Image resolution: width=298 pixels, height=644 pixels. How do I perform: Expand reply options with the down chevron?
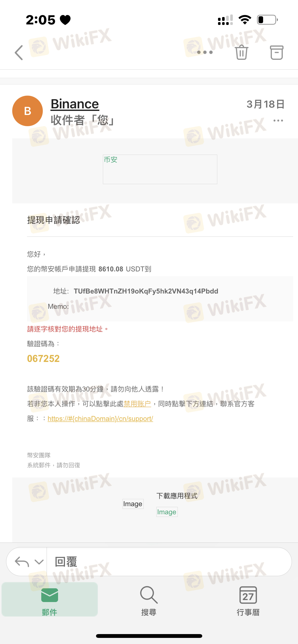tap(39, 562)
